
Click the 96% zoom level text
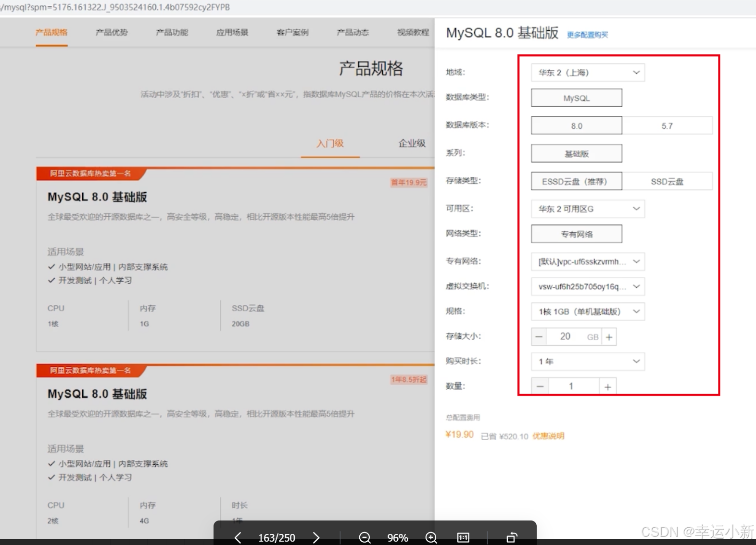398,538
